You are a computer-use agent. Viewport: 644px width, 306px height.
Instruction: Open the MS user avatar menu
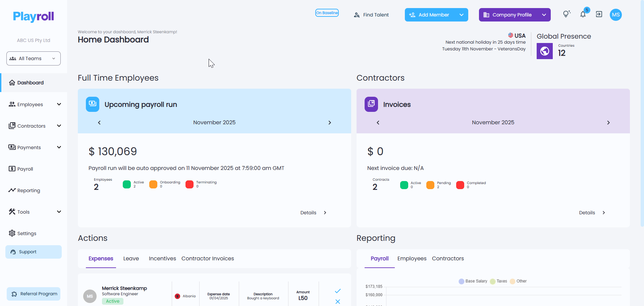pos(616,15)
